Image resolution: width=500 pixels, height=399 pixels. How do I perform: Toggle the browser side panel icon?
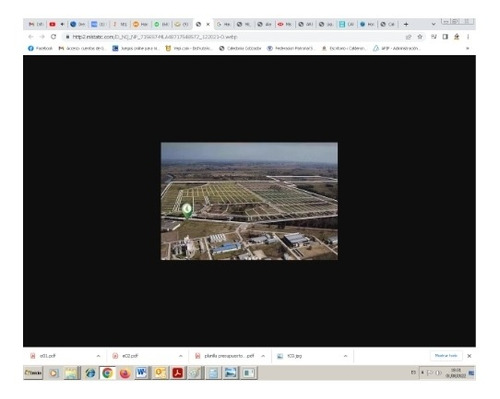[445, 37]
